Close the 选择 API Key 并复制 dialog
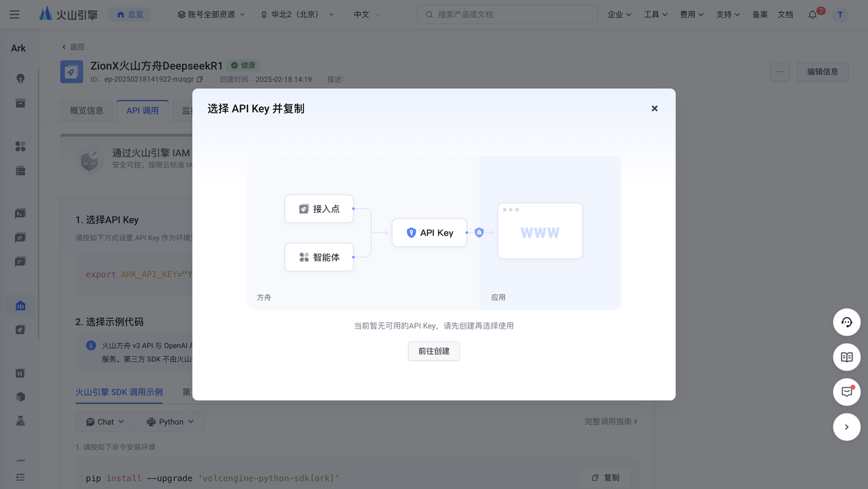This screenshot has width=868, height=489. [x=654, y=109]
